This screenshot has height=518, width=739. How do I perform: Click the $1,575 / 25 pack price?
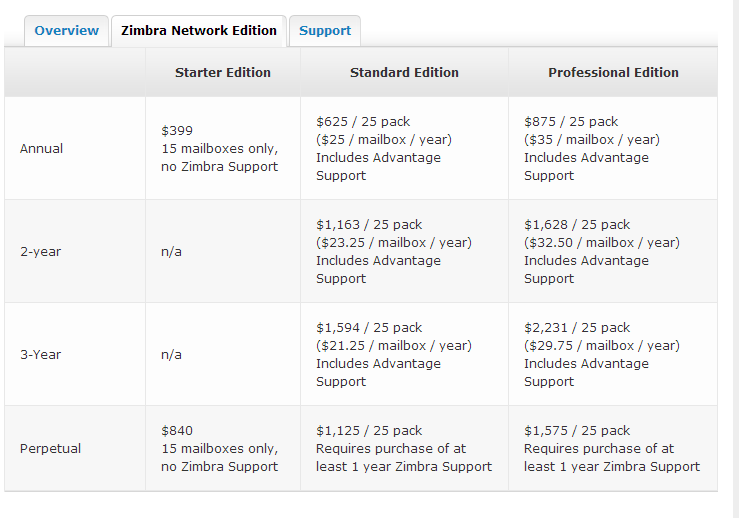point(577,431)
